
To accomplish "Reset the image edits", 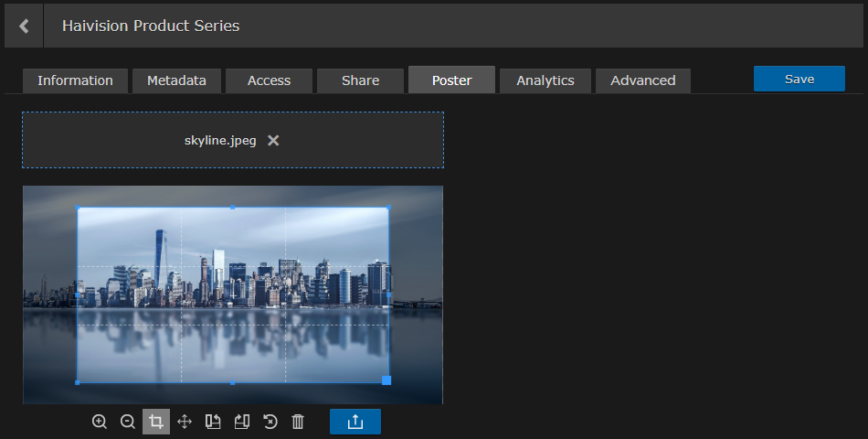I will tap(270, 422).
